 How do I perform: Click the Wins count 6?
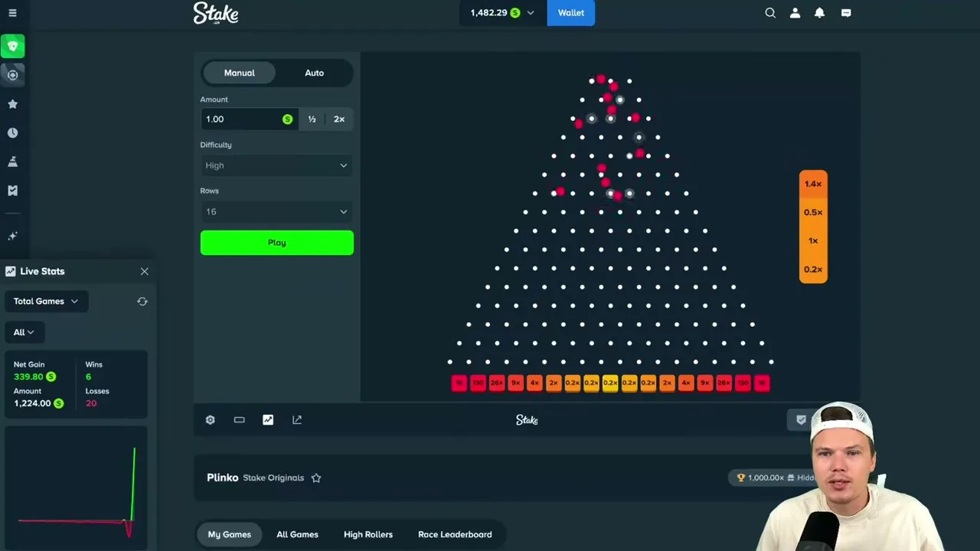[88, 377]
